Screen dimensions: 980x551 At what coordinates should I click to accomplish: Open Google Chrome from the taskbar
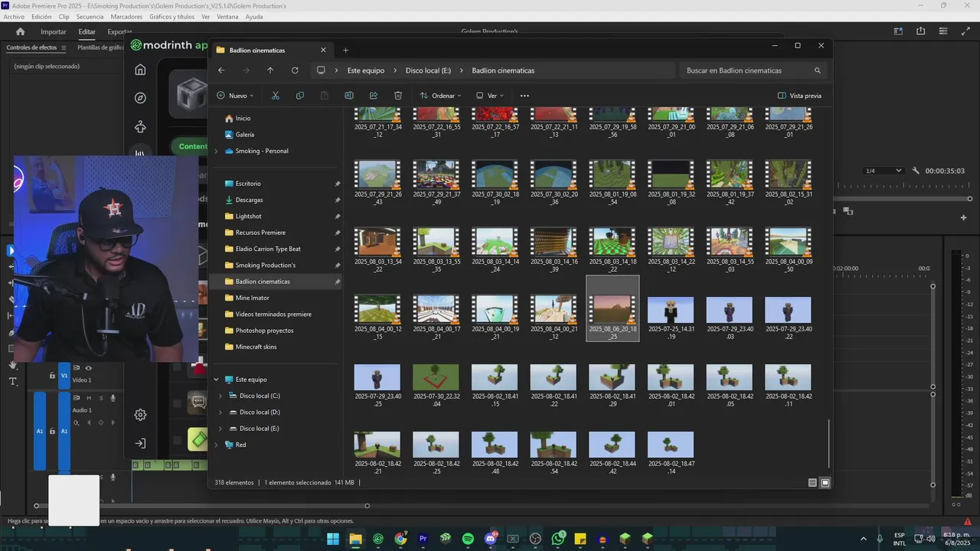pyautogui.click(x=400, y=539)
